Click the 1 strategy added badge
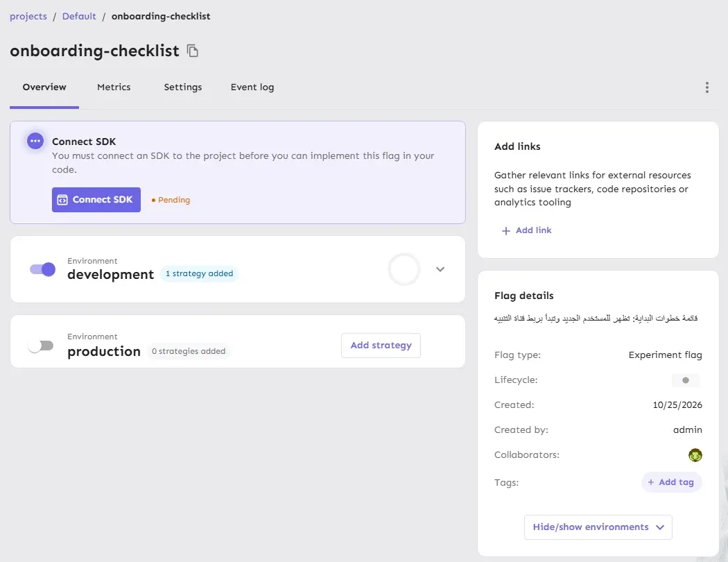Viewport: 728px width, 562px height. (199, 273)
